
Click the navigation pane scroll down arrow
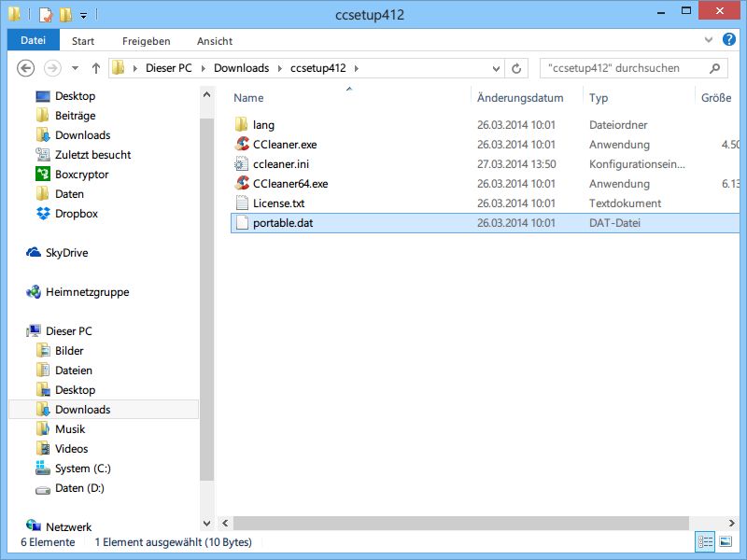point(206,523)
